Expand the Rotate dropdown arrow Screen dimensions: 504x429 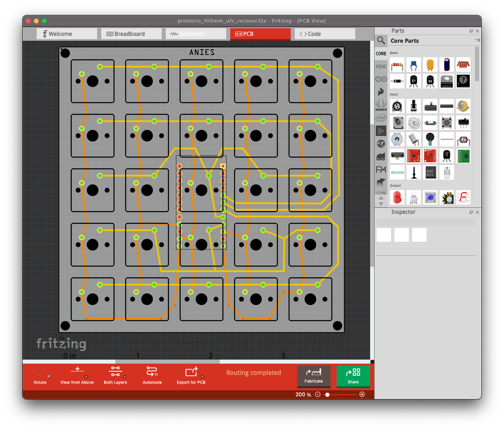point(49,377)
